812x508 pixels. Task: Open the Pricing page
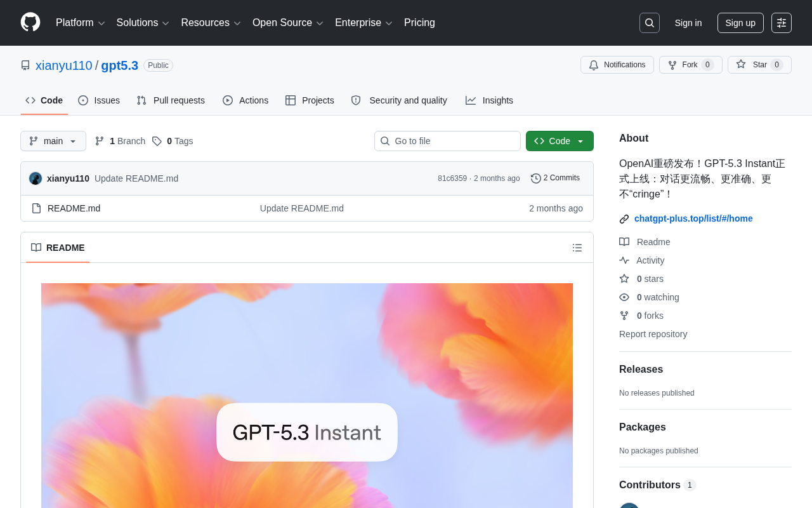[419, 23]
